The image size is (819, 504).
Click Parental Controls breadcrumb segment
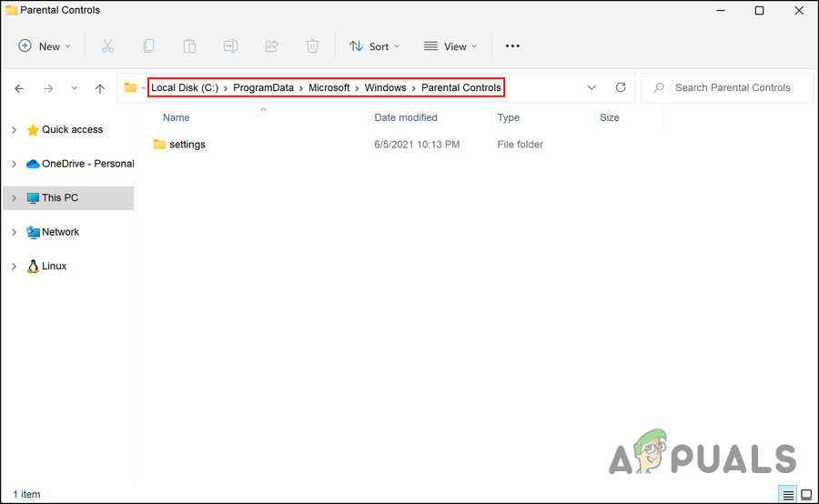[x=461, y=87]
